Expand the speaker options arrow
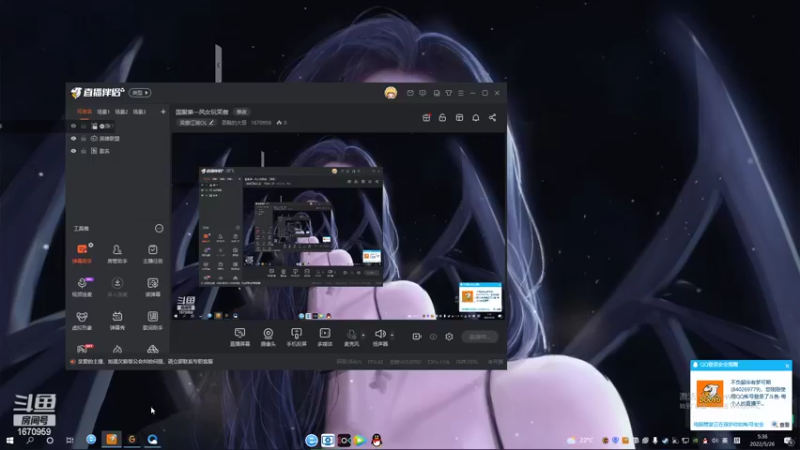Viewport: 800px width, 450px height. (392, 335)
